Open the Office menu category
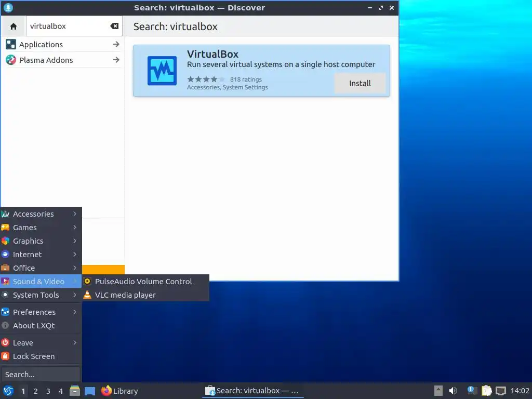The image size is (532, 399). (x=41, y=268)
